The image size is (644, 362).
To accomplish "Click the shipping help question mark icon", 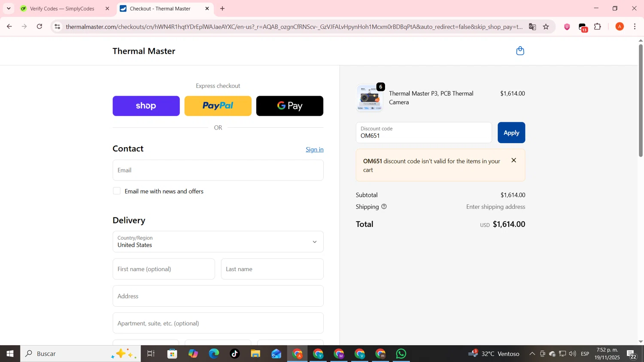I will pos(384,207).
